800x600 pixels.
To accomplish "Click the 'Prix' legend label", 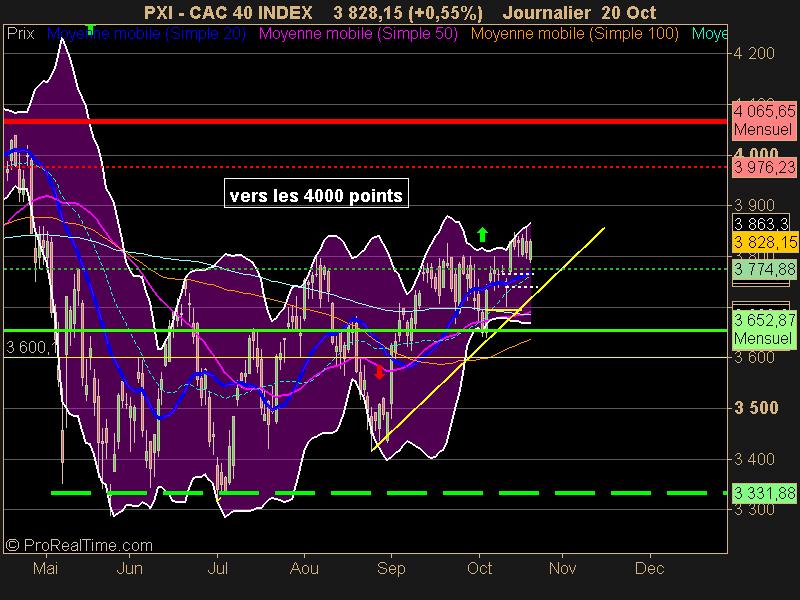I will click(x=20, y=34).
